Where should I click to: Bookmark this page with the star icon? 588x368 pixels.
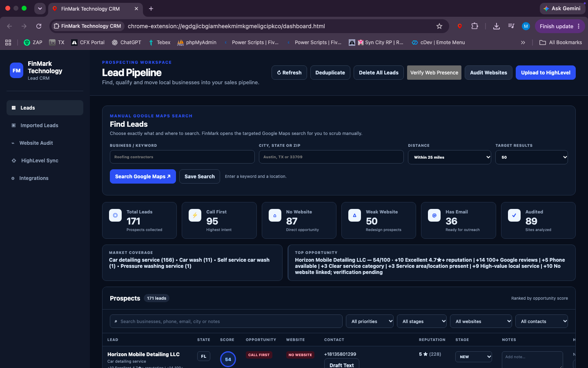[439, 26]
